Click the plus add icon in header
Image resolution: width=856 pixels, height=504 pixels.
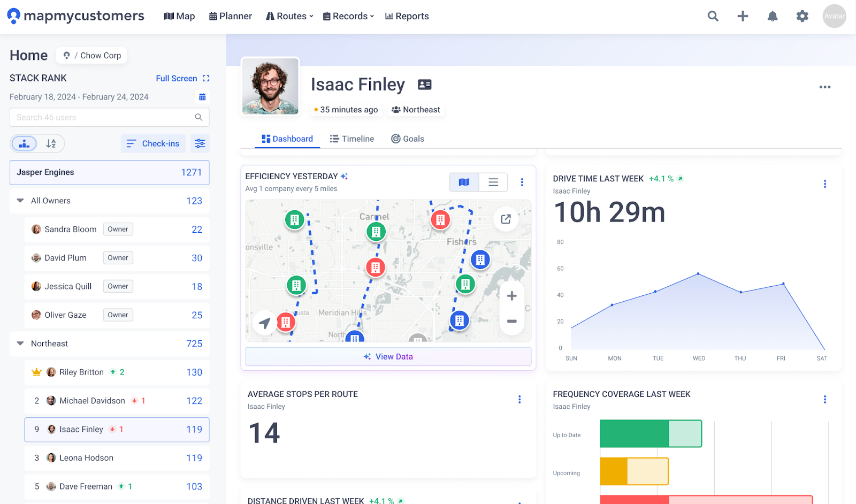click(x=743, y=16)
